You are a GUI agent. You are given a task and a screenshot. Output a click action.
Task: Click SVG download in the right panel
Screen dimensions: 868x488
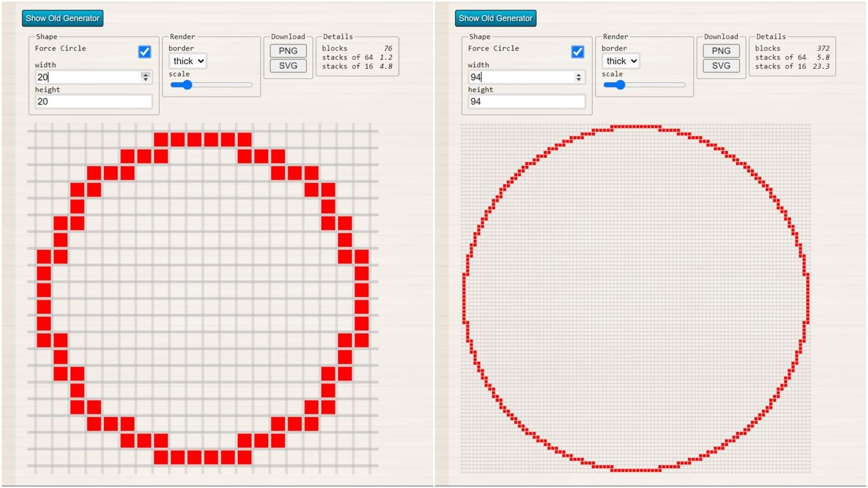click(x=721, y=65)
